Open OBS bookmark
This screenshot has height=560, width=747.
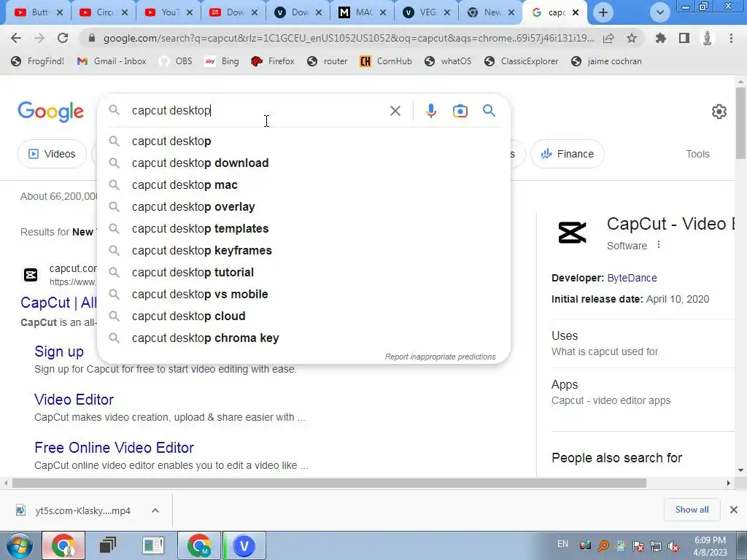[175, 61]
